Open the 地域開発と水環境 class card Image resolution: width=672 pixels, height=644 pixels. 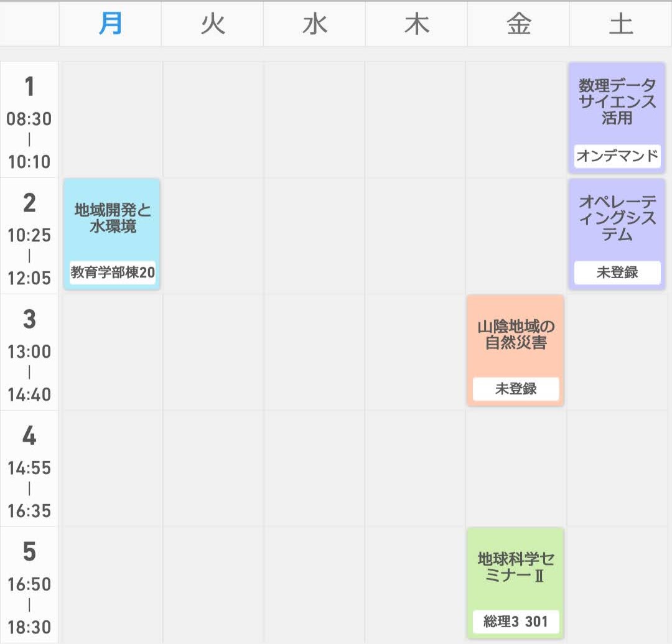click(x=112, y=219)
